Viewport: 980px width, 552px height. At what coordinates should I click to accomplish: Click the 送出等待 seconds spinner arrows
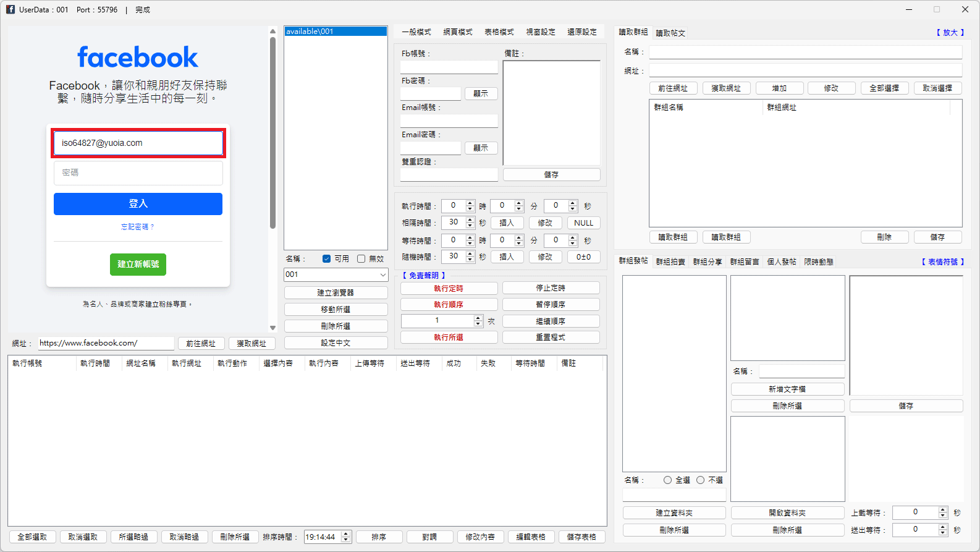click(x=943, y=530)
